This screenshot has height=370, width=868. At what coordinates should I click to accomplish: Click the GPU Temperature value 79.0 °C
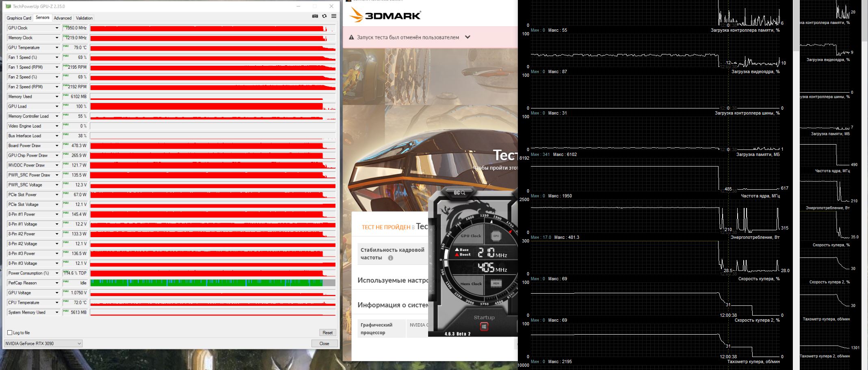point(75,48)
